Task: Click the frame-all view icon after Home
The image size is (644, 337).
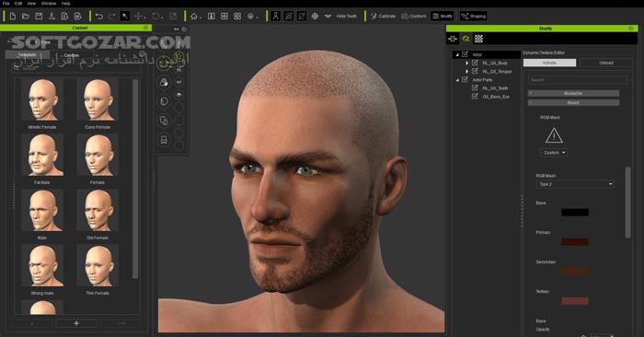Action: click(211, 17)
